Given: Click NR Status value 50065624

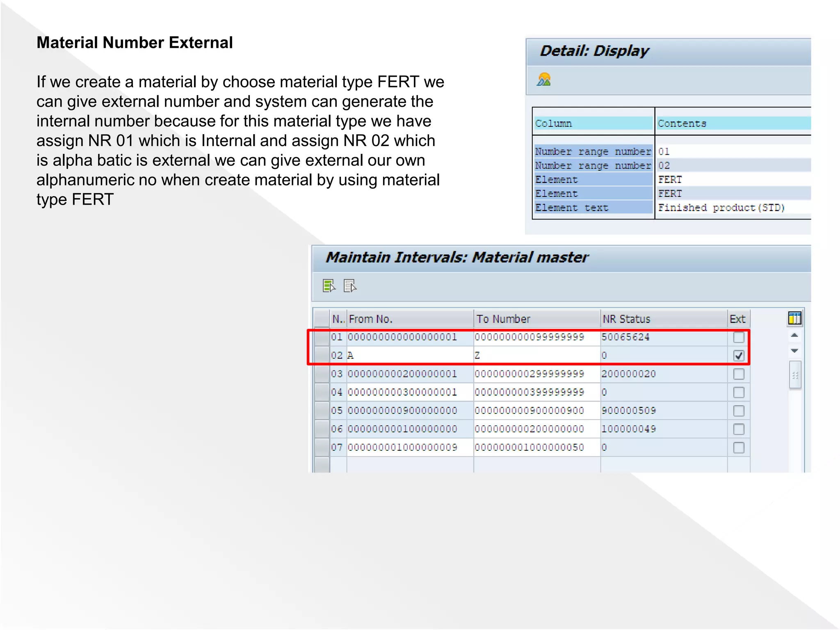Looking at the screenshot, I should tap(625, 337).
